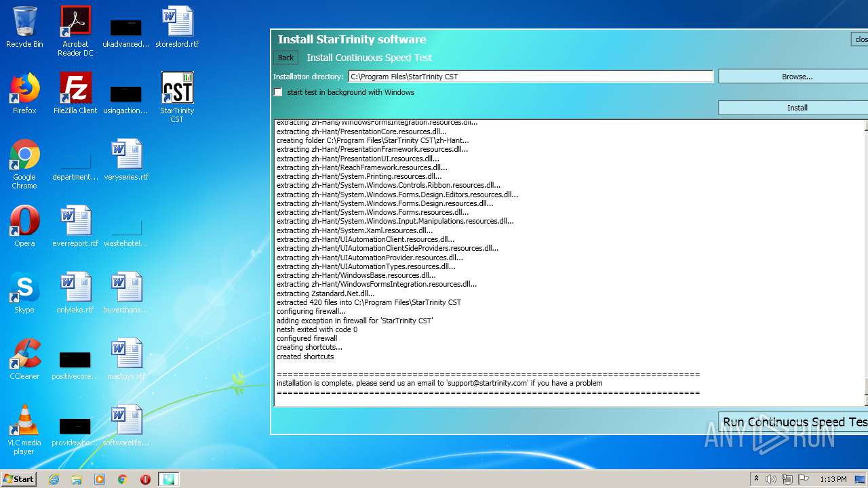Go Back in the installer
Image resolution: width=868 pixels, height=488 pixels.
286,58
